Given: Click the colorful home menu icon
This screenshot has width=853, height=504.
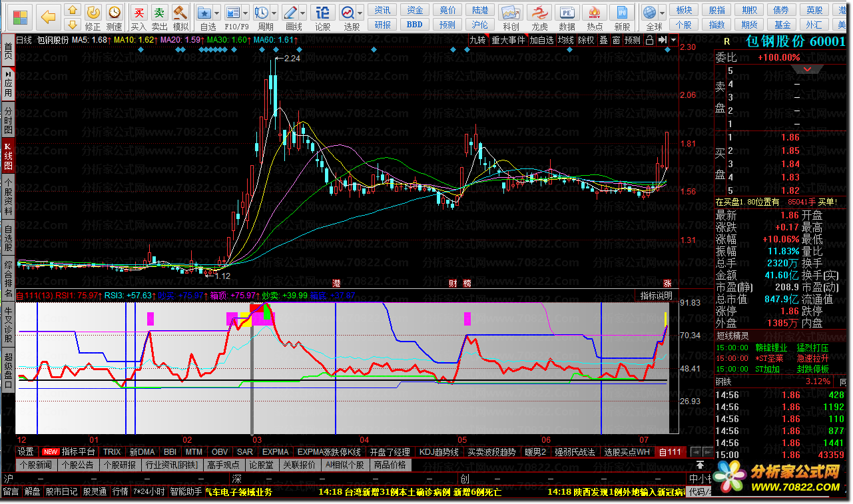Looking at the screenshot, I should click(20, 17).
